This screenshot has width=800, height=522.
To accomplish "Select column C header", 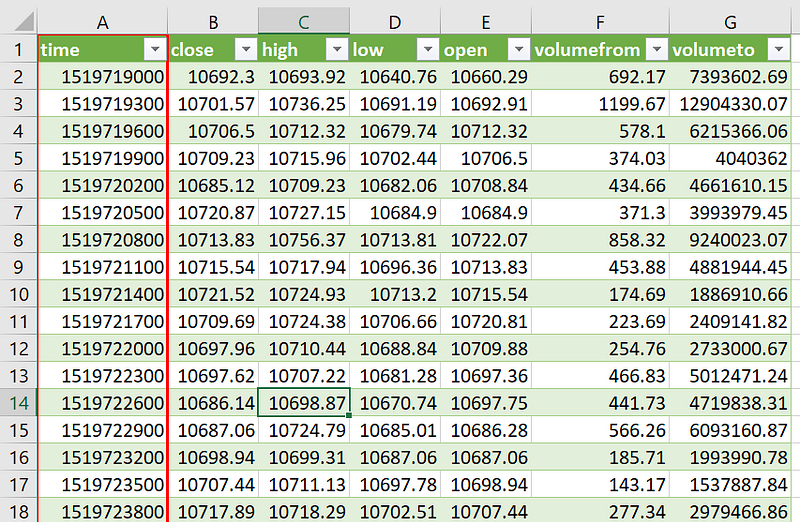I will [x=304, y=22].
